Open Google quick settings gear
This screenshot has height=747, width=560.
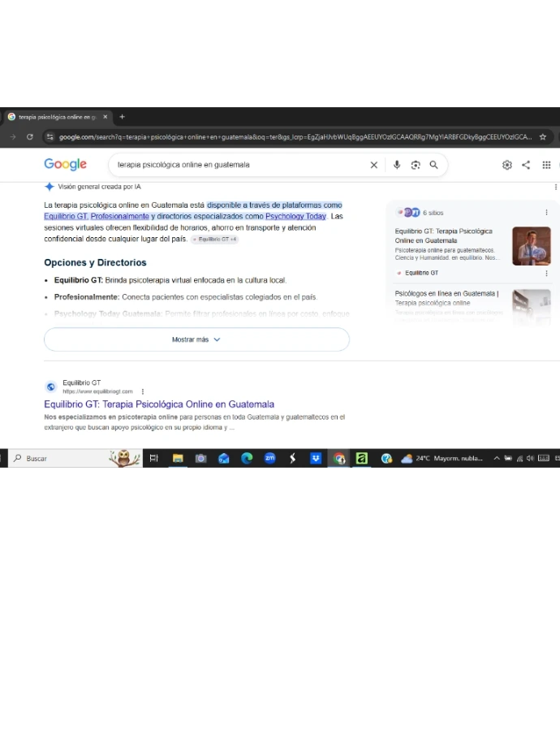(507, 165)
